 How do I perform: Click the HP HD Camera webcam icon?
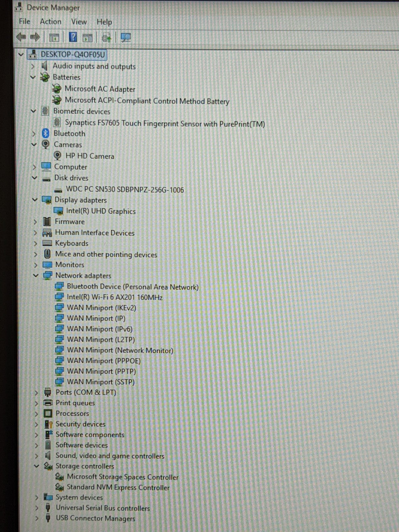pos(58,156)
